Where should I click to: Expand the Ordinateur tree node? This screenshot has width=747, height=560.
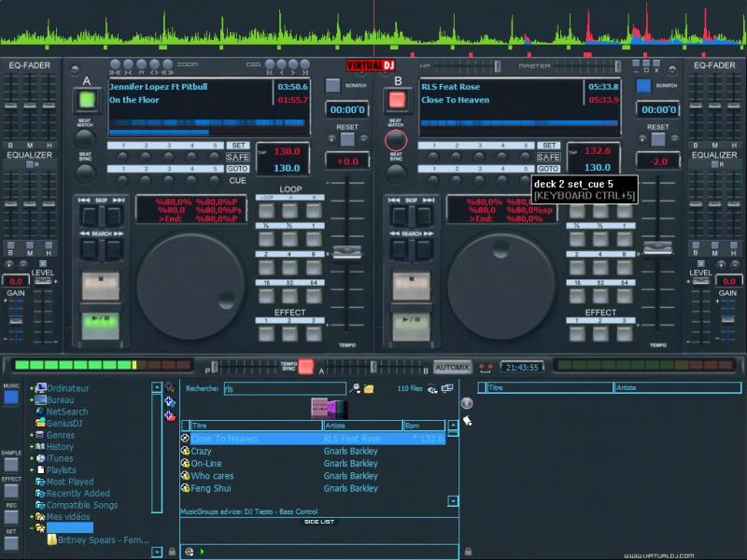(32, 388)
